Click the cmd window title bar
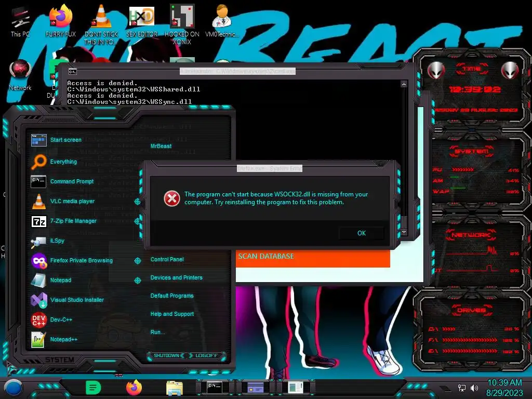Viewport: 532px width, 399px height. 237,71
